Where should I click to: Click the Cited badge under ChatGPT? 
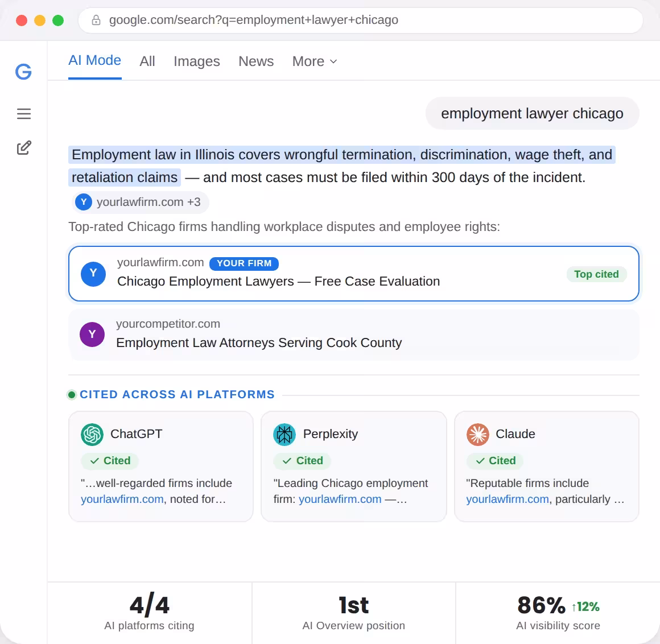tap(110, 461)
